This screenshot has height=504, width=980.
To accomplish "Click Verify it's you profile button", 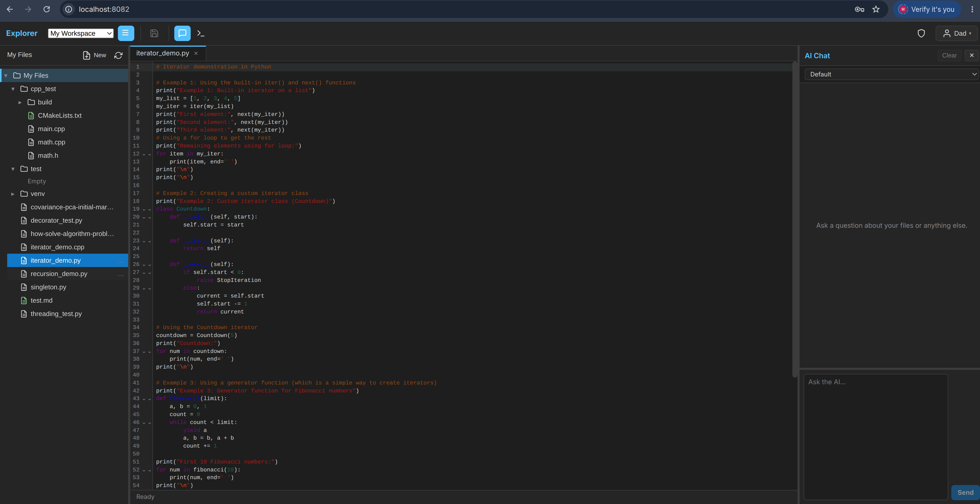I will click(x=927, y=9).
